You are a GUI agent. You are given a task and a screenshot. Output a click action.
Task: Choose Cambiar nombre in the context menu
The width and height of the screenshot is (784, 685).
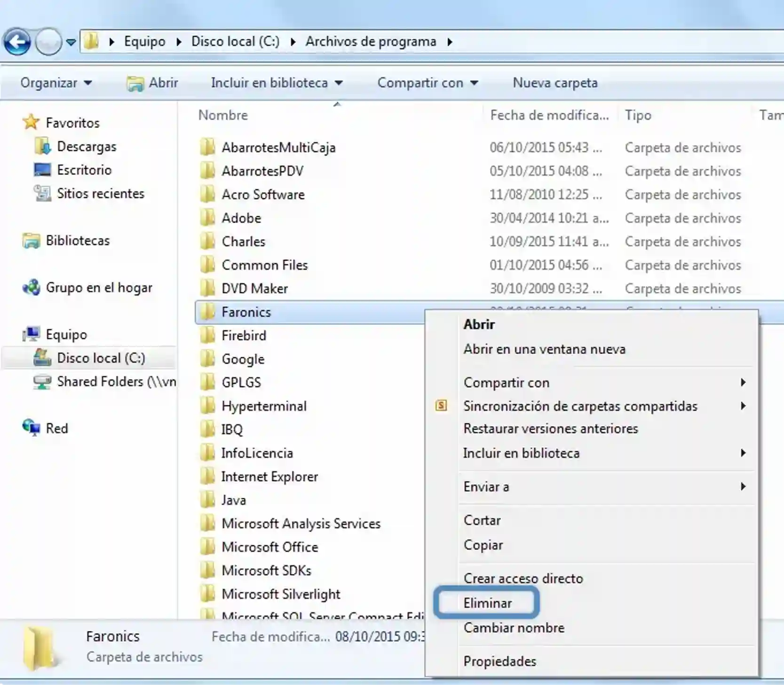[514, 628]
